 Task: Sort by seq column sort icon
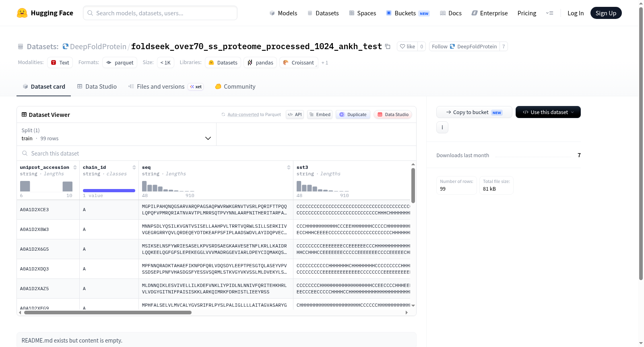tap(289, 167)
